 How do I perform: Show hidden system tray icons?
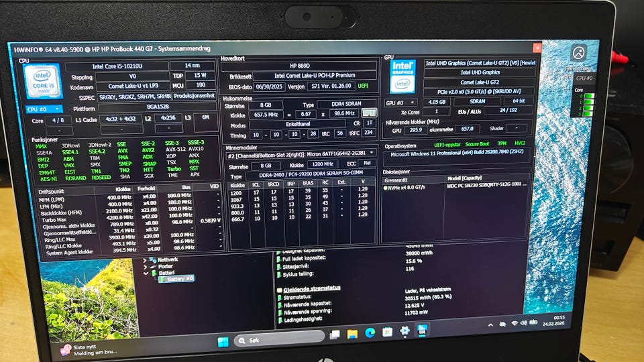(490, 325)
